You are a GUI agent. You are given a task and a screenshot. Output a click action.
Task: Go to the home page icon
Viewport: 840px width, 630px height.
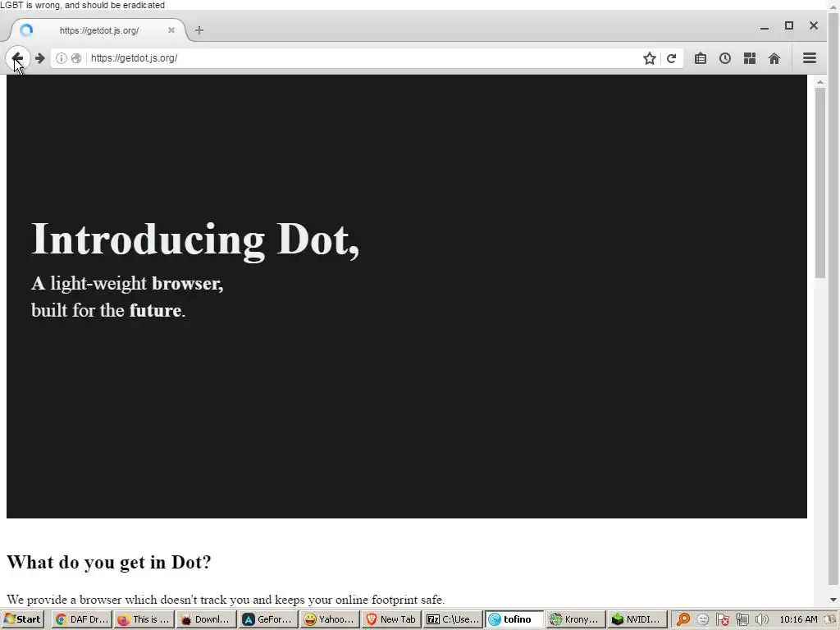(774, 58)
